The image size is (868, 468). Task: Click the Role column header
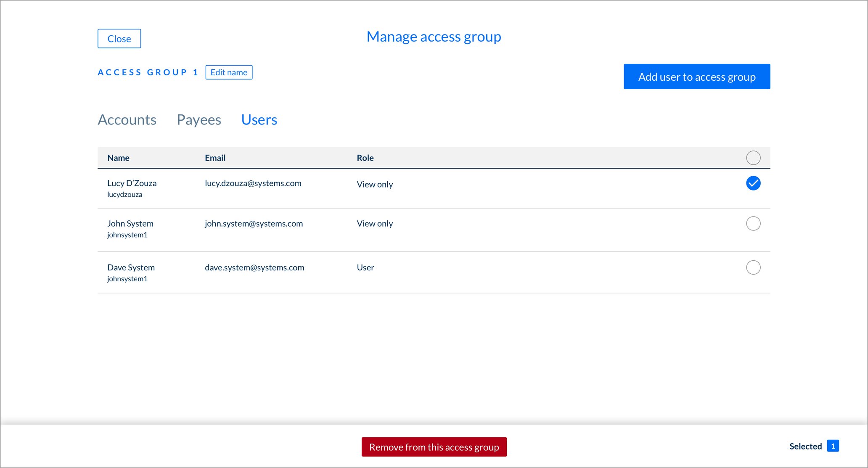click(x=365, y=158)
